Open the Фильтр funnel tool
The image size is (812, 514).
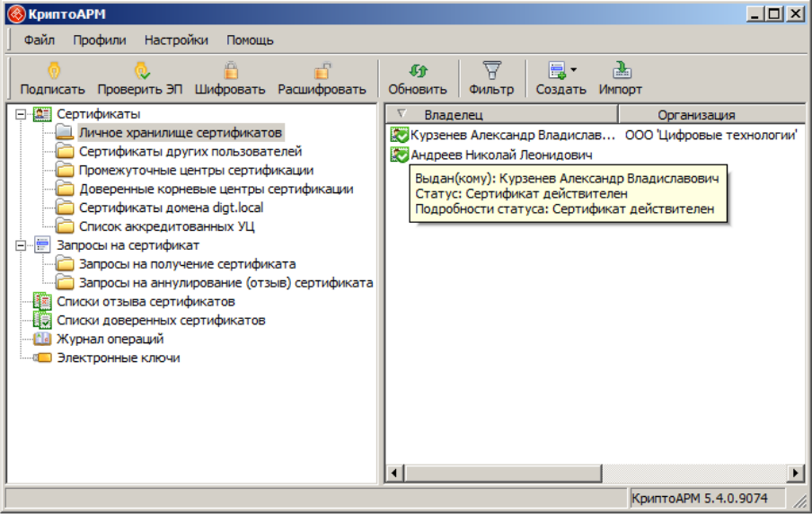[x=491, y=70]
